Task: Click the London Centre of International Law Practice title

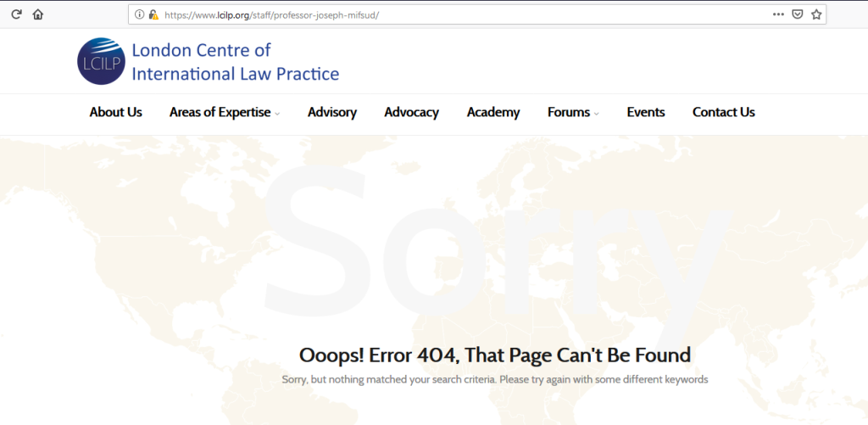Action: tap(235, 62)
